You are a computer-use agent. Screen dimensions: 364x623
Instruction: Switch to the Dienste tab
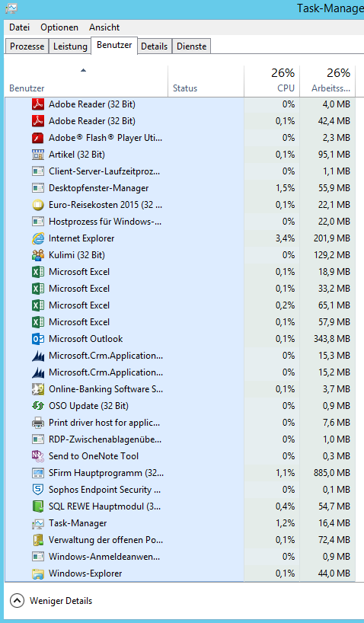coord(192,46)
